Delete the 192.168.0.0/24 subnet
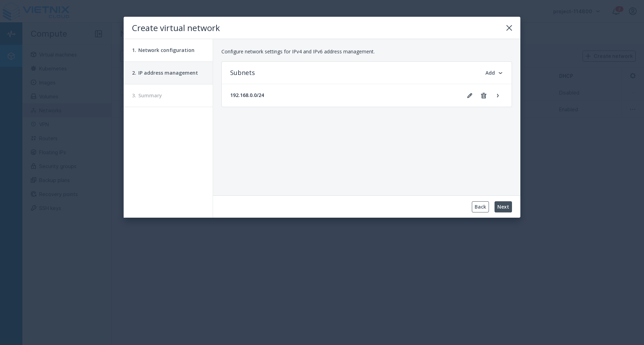Screen dimensions: 644x345 pyautogui.click(x=484, y=96)
